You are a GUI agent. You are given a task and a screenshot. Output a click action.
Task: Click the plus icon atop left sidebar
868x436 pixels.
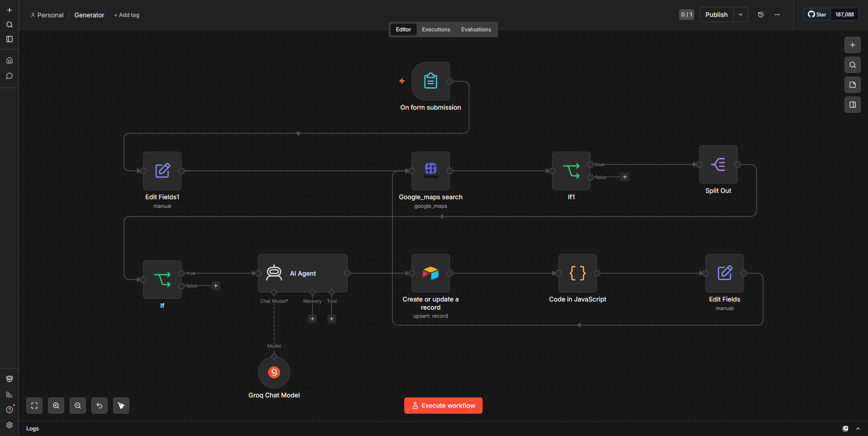tap(9, 10)
